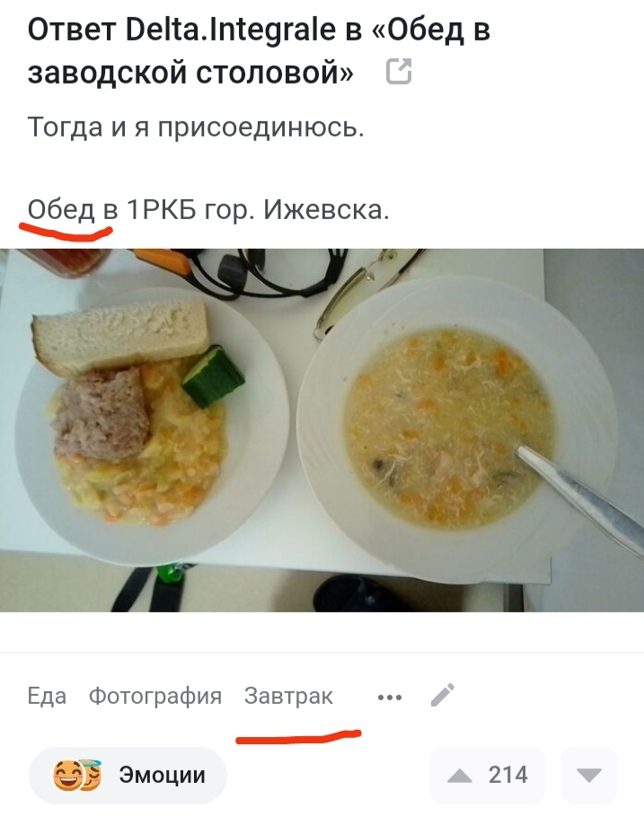Click the text "Обед в 1РКБ гор. Ижевска."
This screenshot has height=817, width=644.
(x=208, y=210)
